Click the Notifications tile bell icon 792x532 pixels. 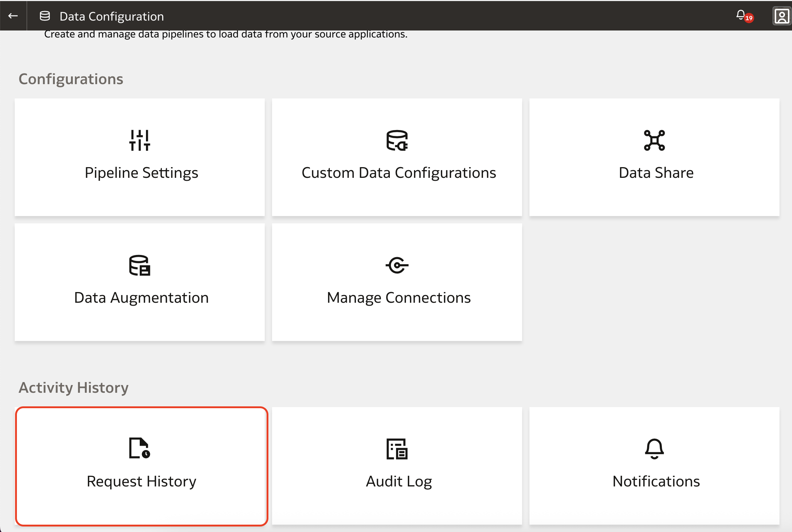tap(654, 449)
